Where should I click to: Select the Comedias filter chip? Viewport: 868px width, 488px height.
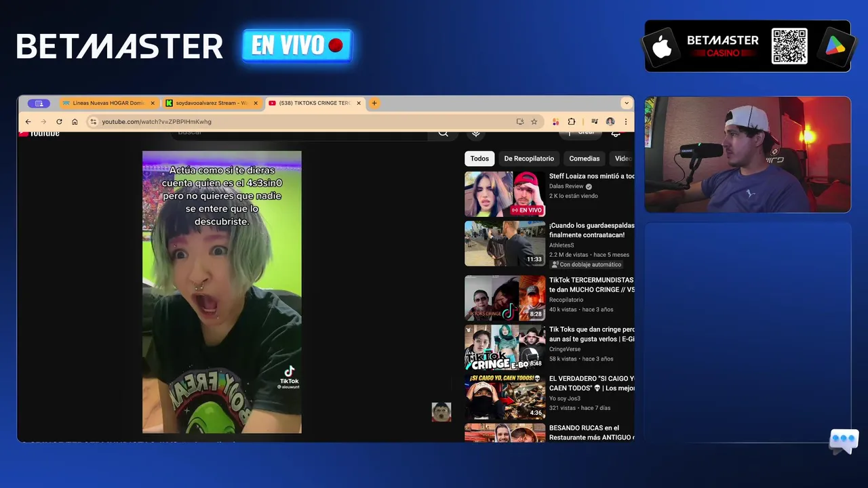pos(585,159)
